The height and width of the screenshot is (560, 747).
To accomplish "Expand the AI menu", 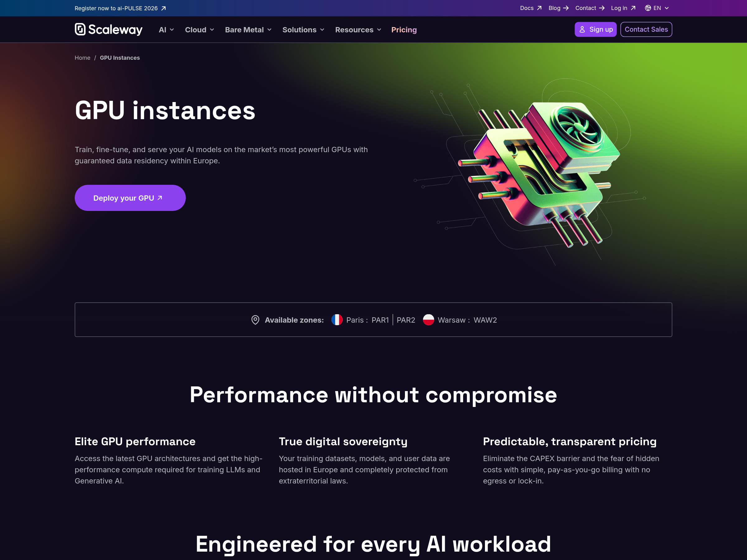I will [167, 30].
